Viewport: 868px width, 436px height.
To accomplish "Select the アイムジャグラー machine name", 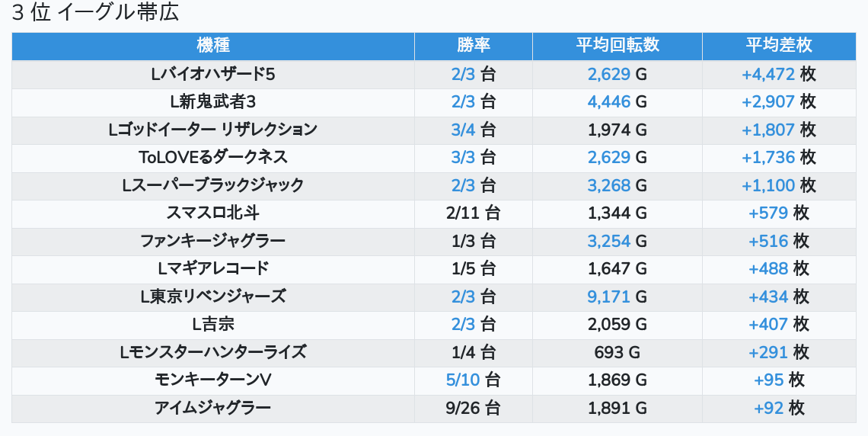I will point(213,408).
